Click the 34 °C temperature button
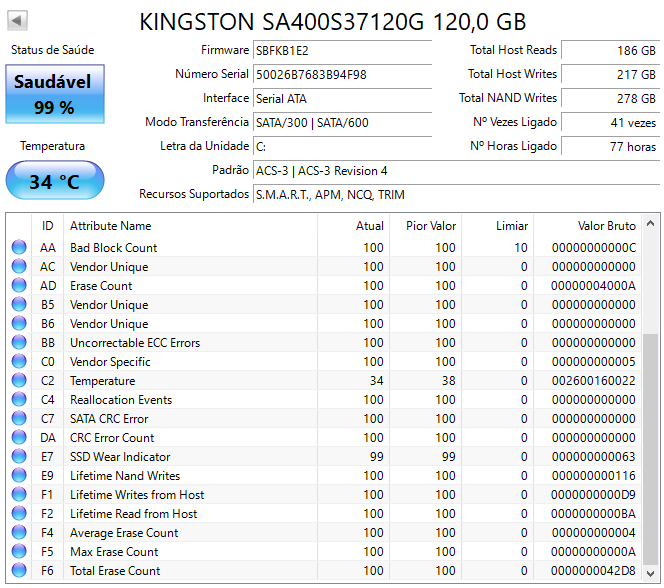The image size is (664, 588). (55, 180)
